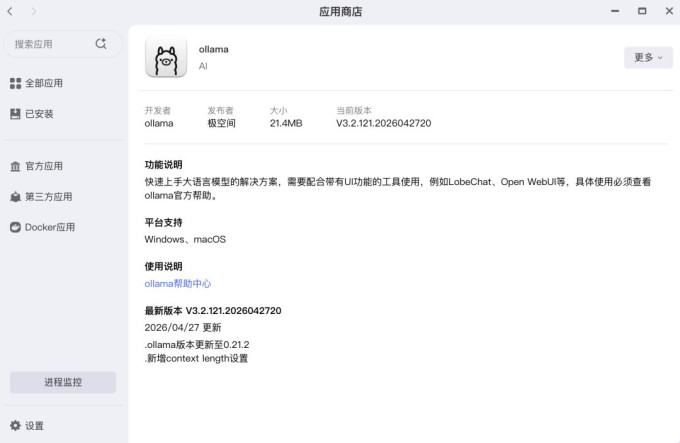Open the 已安装 list

point(39,114)
